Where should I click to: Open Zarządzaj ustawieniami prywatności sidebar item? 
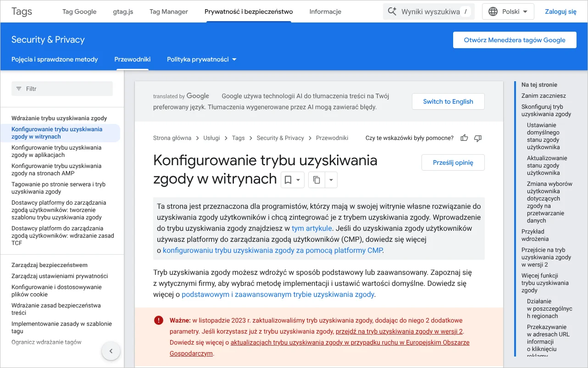(x=60, y=276)
